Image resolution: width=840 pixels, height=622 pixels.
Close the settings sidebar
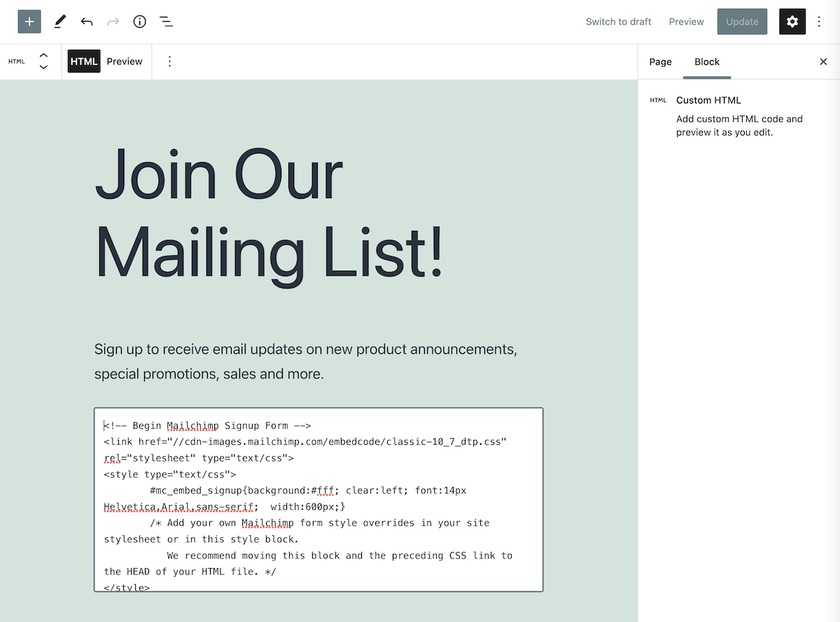tap(823, 62)
